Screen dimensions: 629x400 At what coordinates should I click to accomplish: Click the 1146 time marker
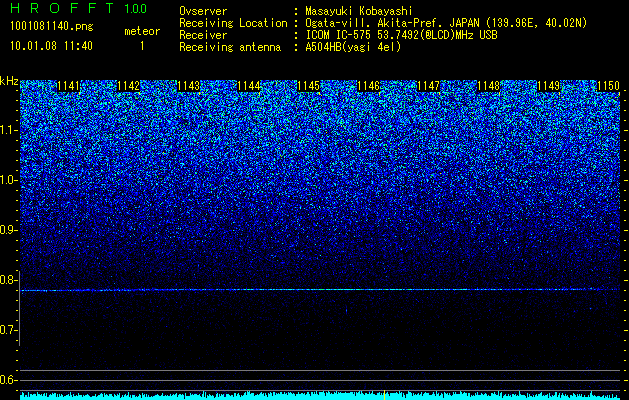369,86
